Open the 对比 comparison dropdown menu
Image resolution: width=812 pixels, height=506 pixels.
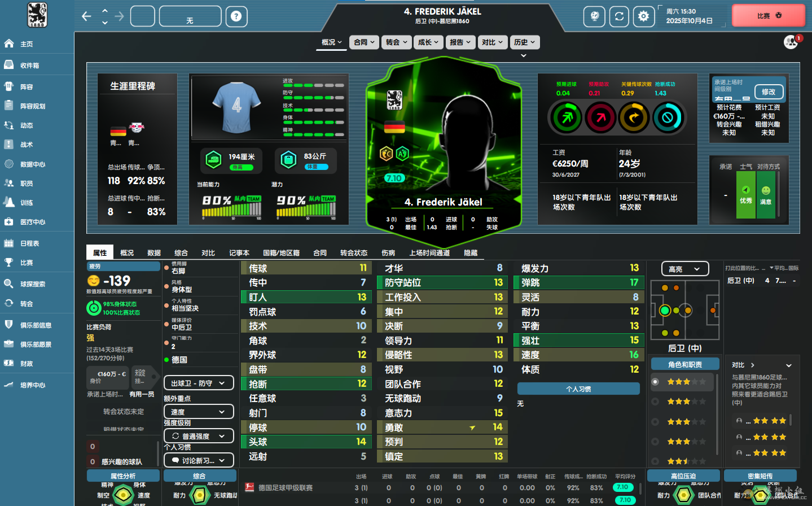tap(493, 42)
